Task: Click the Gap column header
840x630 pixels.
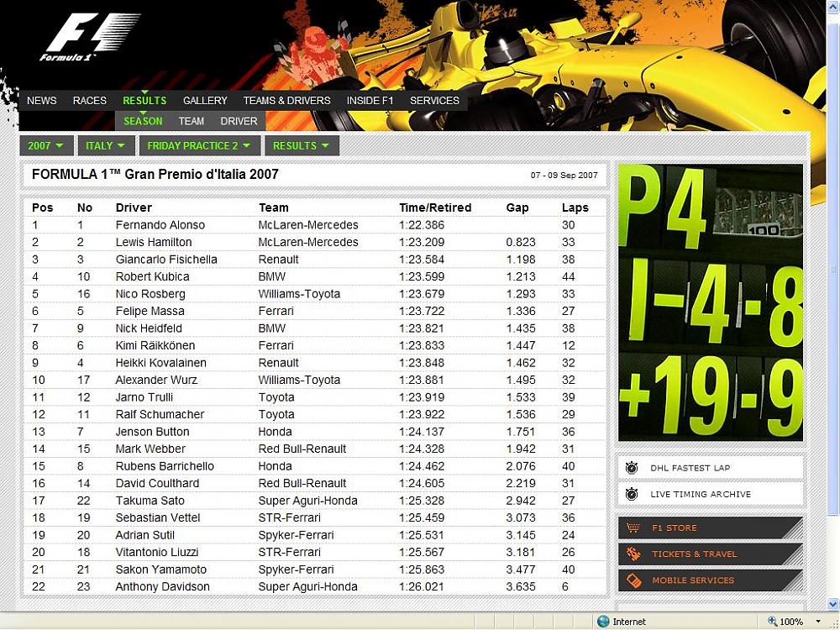Action: tap(517, 207)
